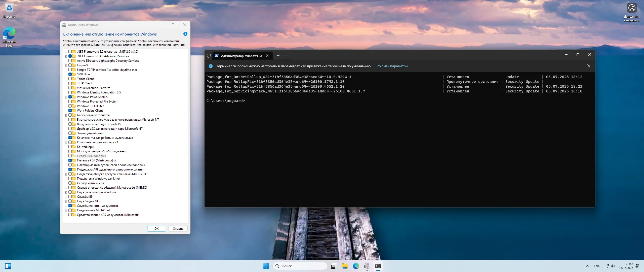644x272 pixels.
Task: Open File Explorer from taskbar
Action: (345, 266)
